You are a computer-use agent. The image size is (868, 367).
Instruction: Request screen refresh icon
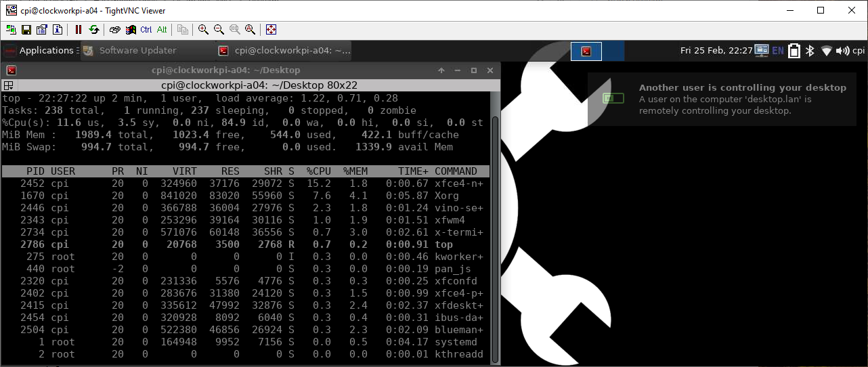tap(94, 30)
